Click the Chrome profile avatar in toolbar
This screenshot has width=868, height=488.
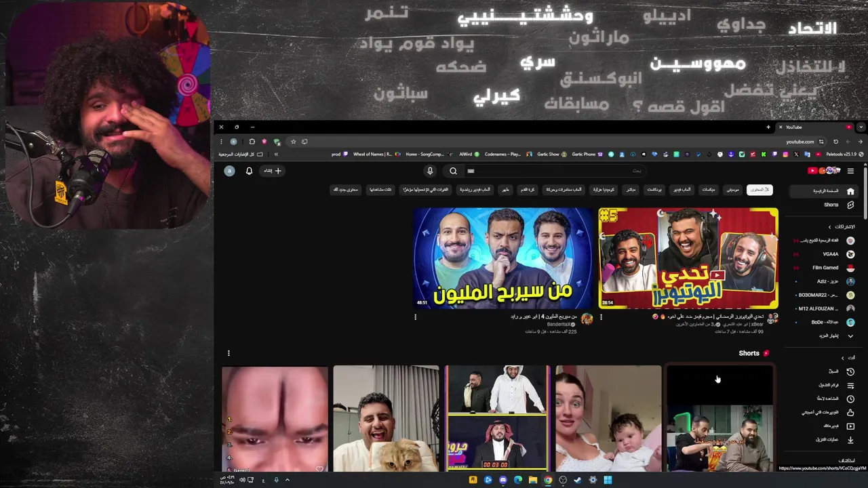233,142
